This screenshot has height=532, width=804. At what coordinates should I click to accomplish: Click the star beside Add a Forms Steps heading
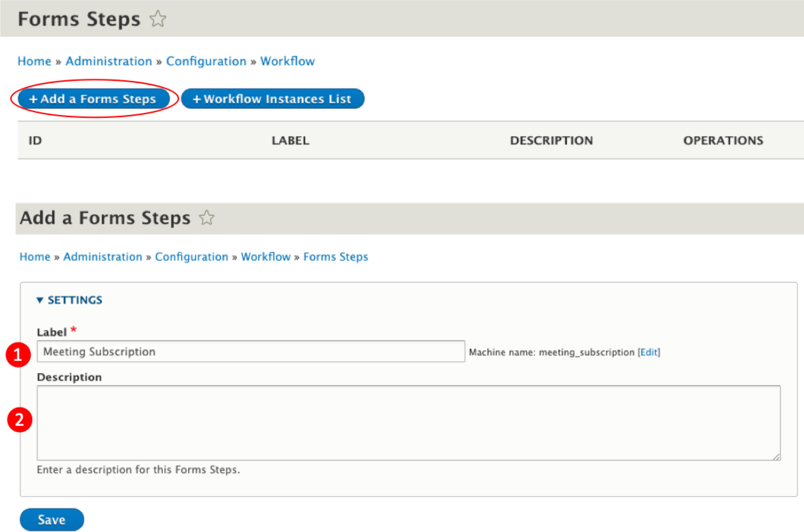click(207, 218)
